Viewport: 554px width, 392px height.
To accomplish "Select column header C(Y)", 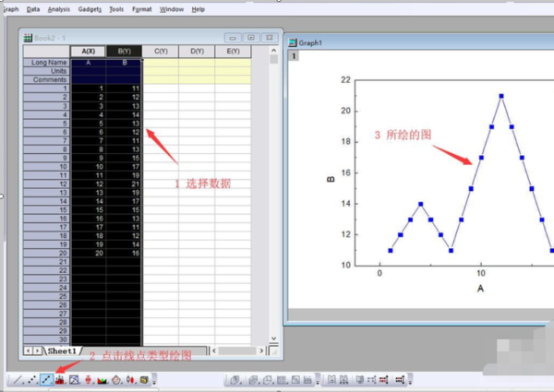I will point(161,51).
